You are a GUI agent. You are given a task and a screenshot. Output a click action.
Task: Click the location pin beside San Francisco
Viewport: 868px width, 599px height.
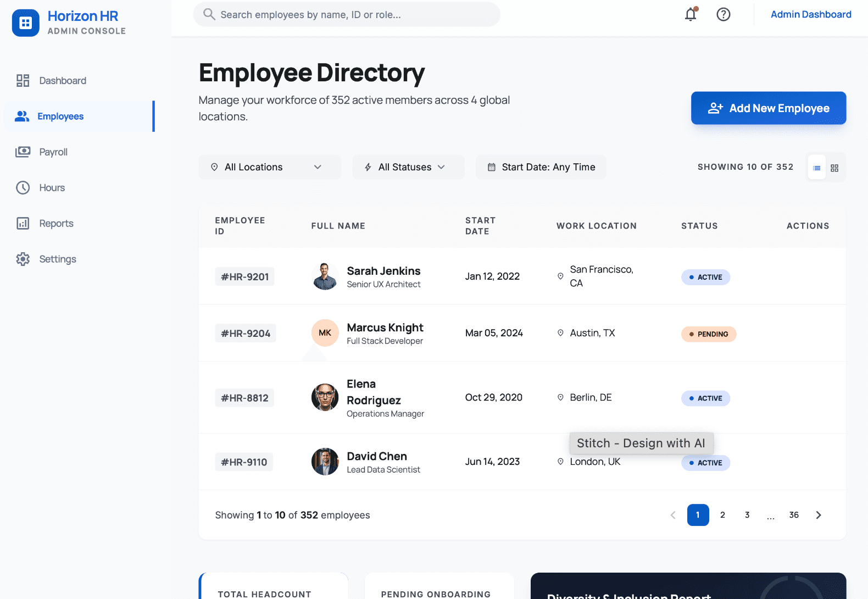[560, 276]
